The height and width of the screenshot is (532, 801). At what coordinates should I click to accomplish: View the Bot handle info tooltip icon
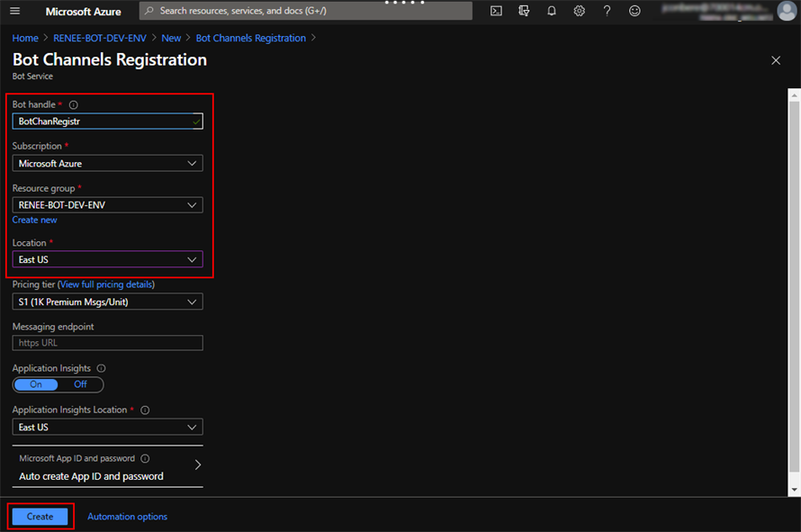[72, 104]
